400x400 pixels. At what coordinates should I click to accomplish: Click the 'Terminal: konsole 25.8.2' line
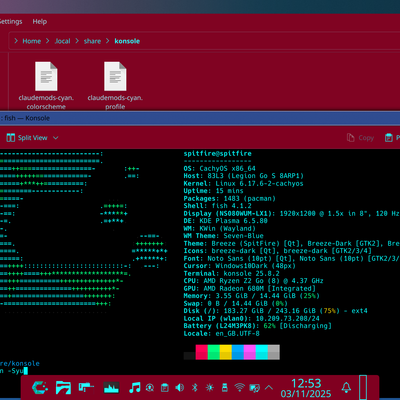click(231, 274)
